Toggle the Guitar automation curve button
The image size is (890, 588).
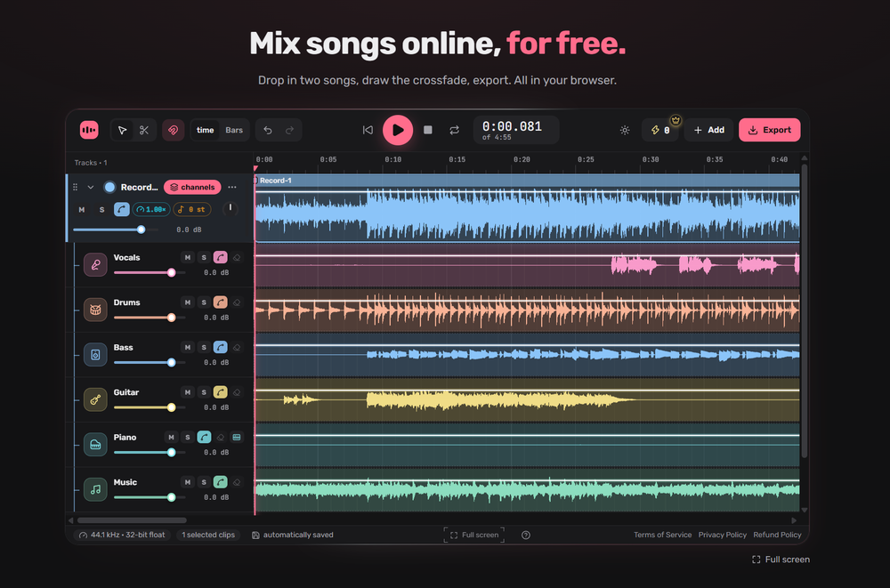(220, 392)
